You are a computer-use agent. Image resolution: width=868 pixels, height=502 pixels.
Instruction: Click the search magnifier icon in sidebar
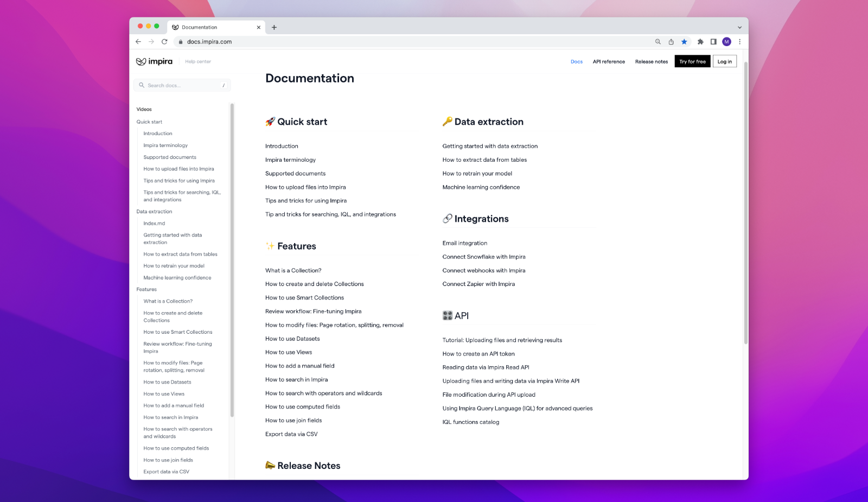(x=142, y=85)
